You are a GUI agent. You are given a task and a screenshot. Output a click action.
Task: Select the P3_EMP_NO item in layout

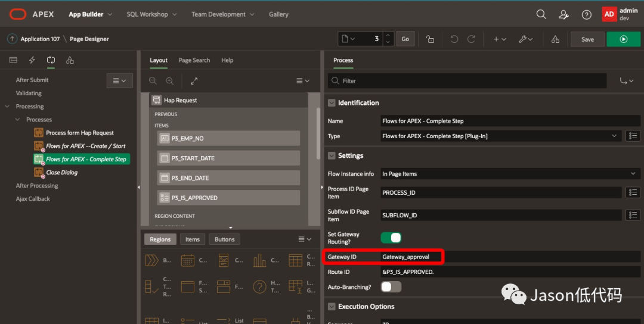point(228,138)
